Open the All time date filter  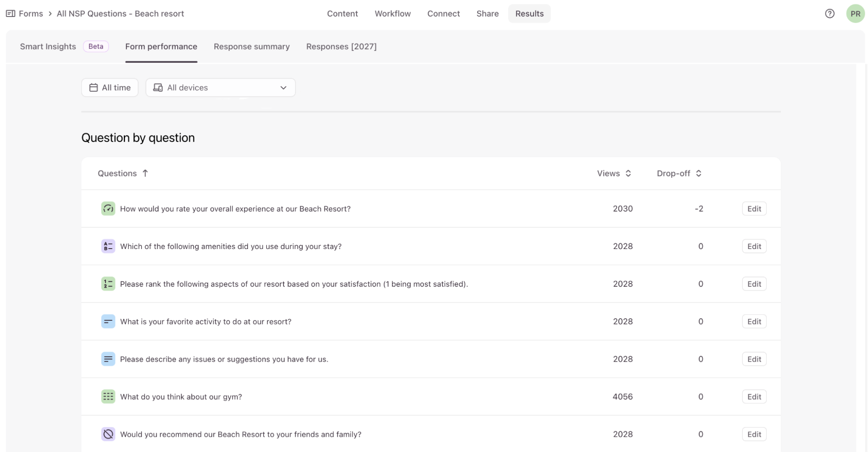pyautogui.click(x=110, y=87)
